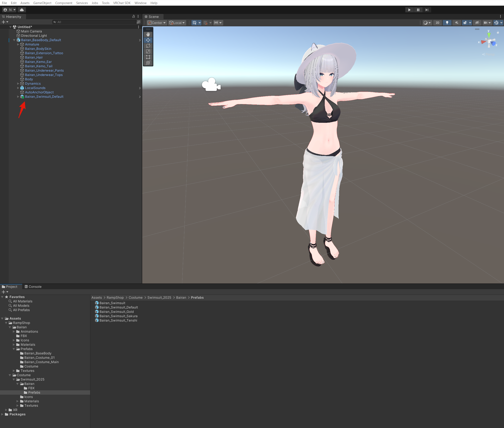Click the Hierarchy lock icon
This screenshot has width=504, height=428.
pyautogui.click(x=133, y=17)
